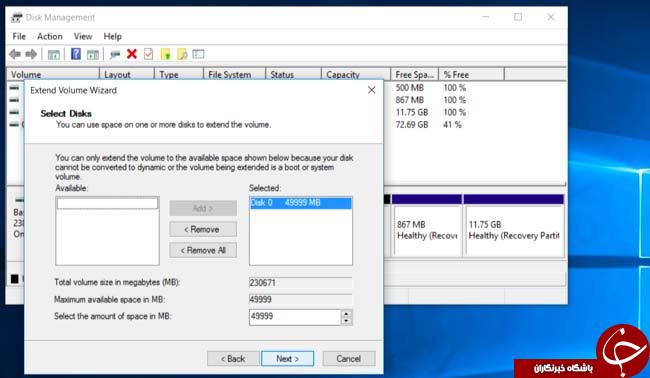Click the greyed Add button
This screenshot has height=378, width=650.
[203, 208]
